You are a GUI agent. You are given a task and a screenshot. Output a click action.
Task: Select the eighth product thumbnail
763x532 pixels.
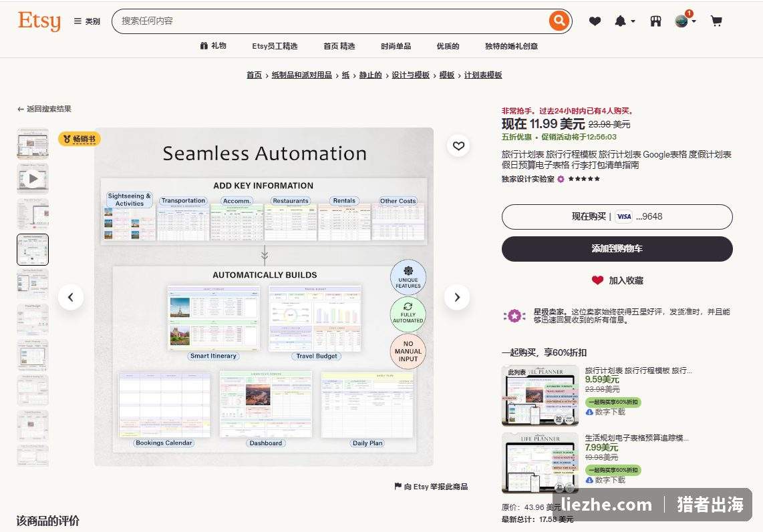(x=33, y=390)
